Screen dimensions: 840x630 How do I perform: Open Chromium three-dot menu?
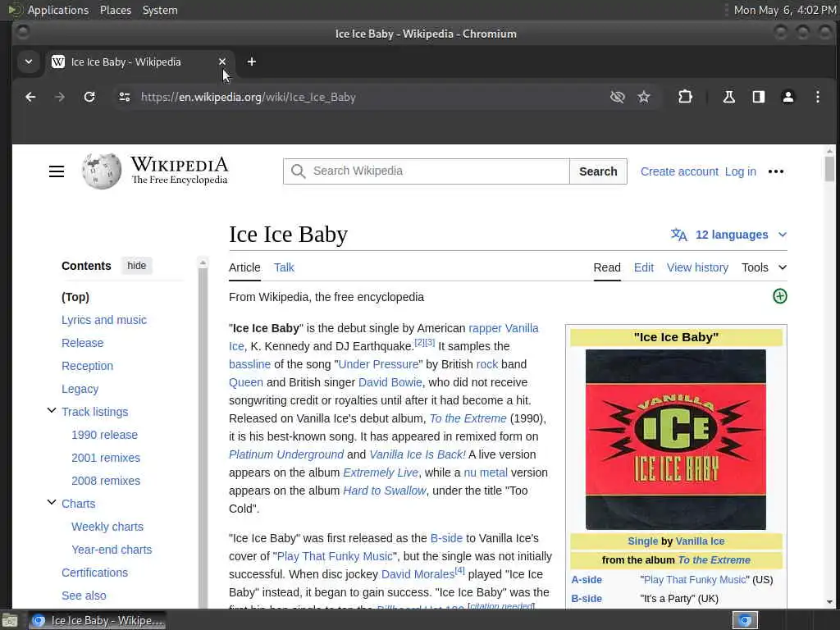point(818,97)
